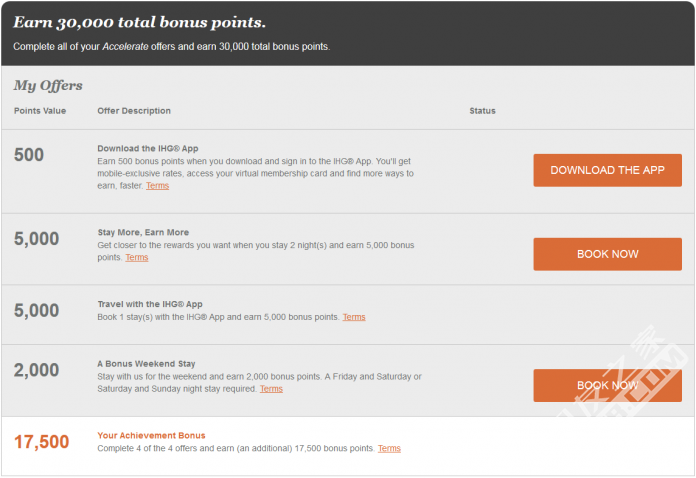Image resolution: width=696 pixels, height=478 pixels.
Task: Click the Status column header
Action: coord(482,111)
